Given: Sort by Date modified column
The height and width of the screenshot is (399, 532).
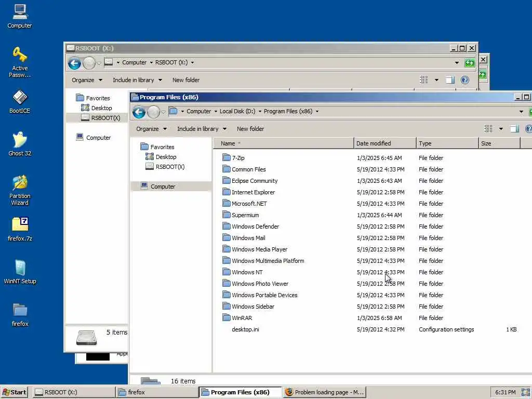Looking at the screenshot, I should point(385,143).
